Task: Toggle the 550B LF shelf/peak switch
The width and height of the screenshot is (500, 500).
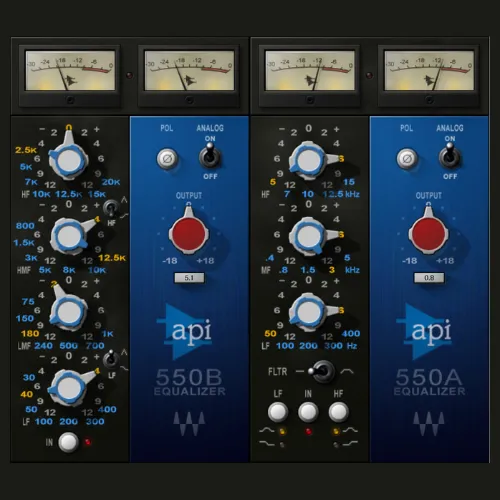Action: (111, 359)
